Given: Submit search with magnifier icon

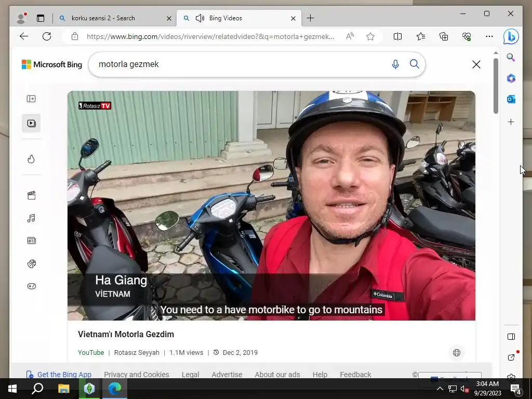Looking at the screenshot, I should tap(414, 64).
